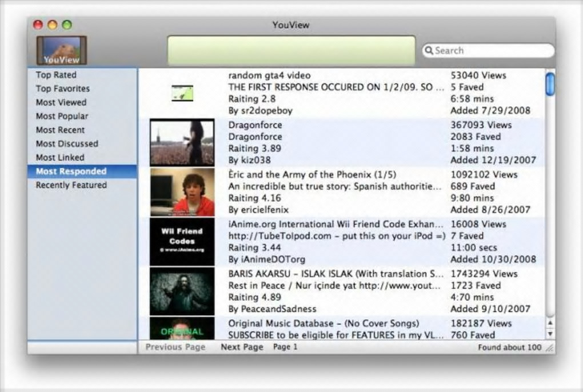Click '1743294 Views' count

[x=484, y=274]
